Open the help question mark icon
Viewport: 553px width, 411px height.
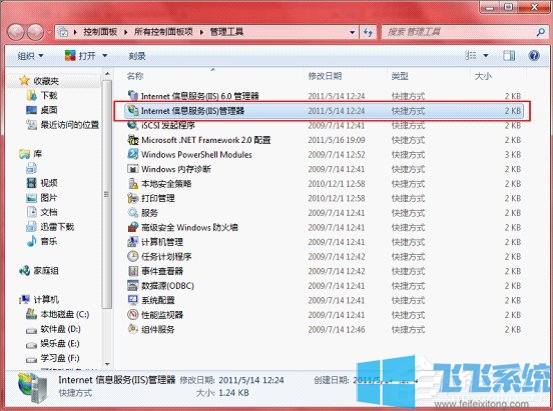(x=534, y=56)
